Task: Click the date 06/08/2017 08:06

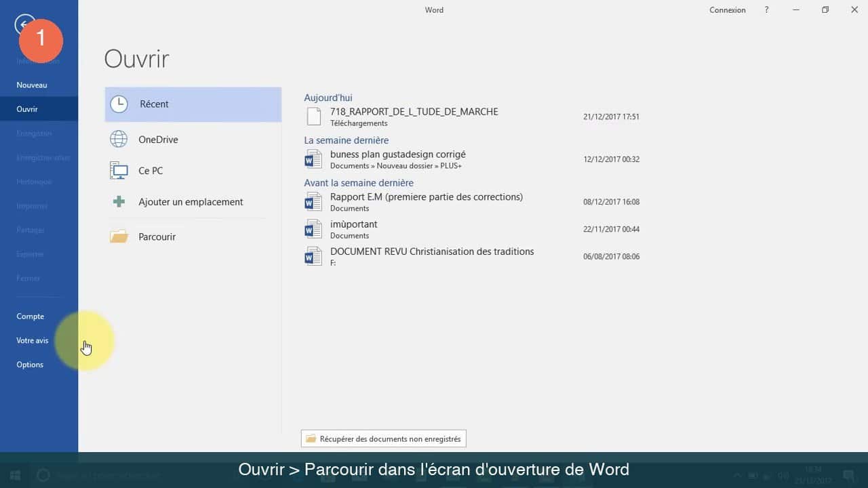Action: click(611, 256)
